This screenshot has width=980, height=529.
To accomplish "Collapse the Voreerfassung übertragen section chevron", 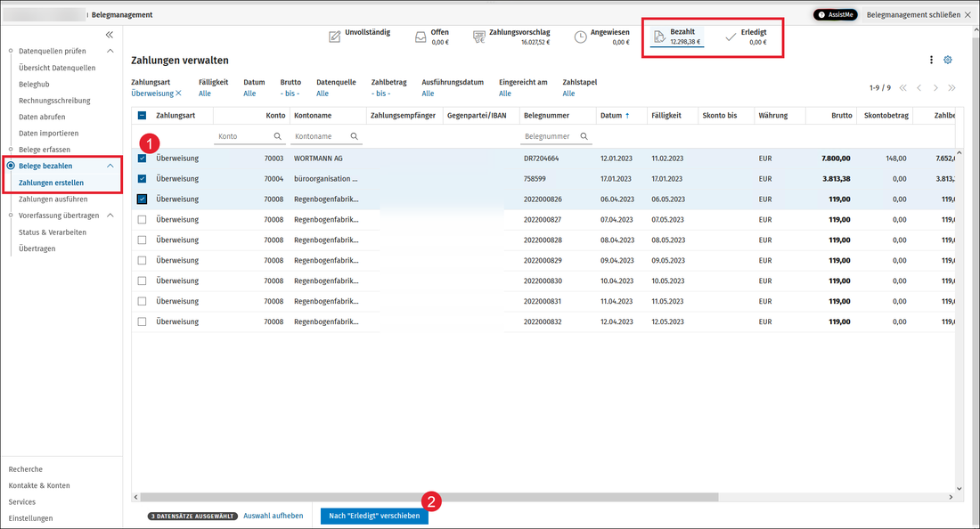I will [x=110, y=216].
